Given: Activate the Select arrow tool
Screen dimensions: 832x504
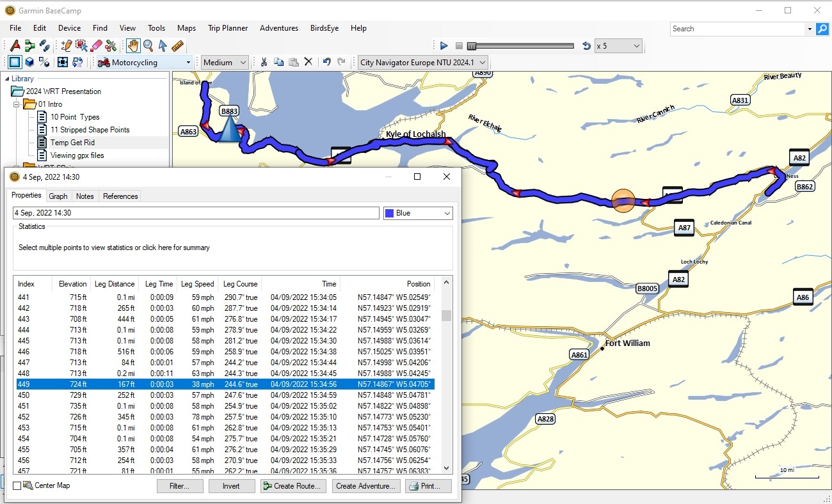Looking at the screenshot, I should pos(163,45).
